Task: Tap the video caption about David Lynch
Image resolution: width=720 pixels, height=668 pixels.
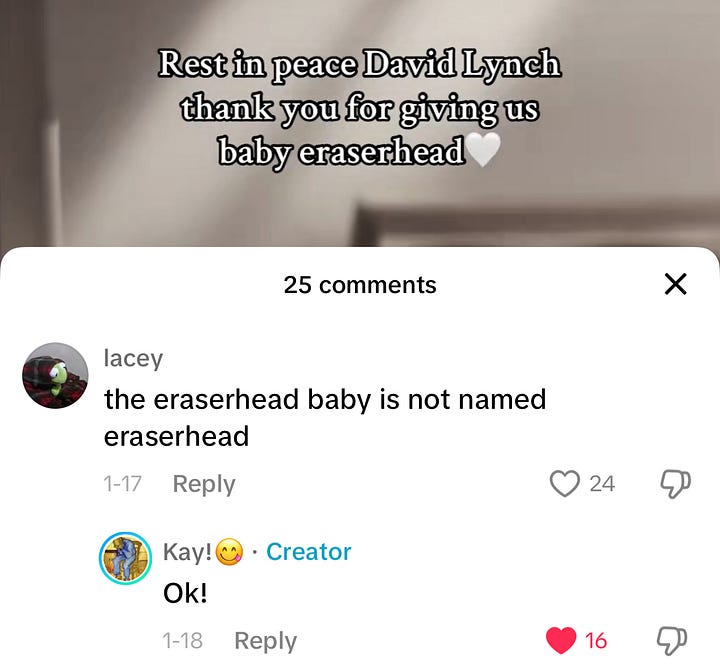Action: pos(360,107)
